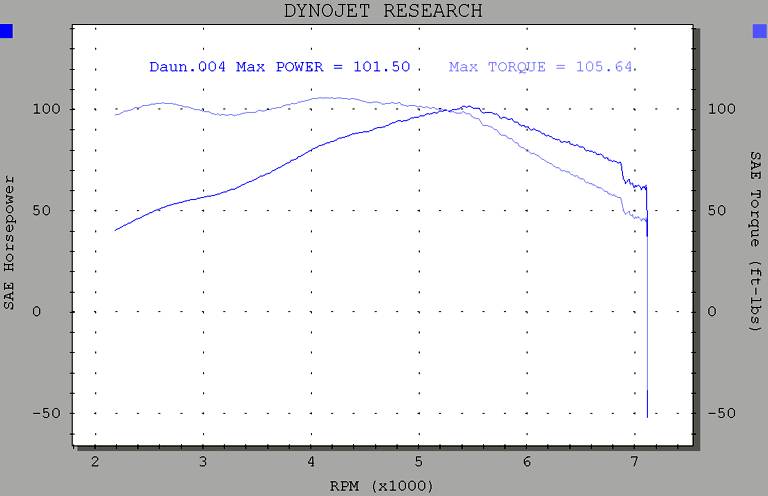Click the dark blue power legend square
The image size is (768, 496).
coord(6,32)
